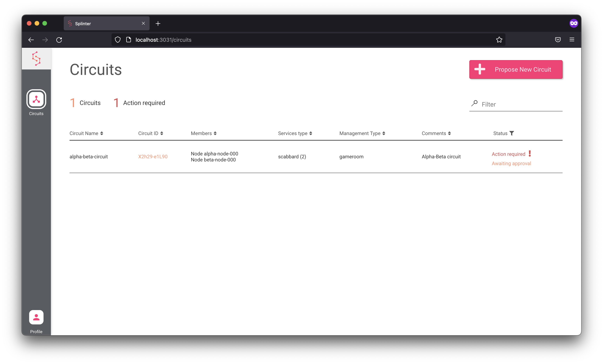Click the Action required status in row
This screenshot has height=364, width=603.
tap(508, 154)
